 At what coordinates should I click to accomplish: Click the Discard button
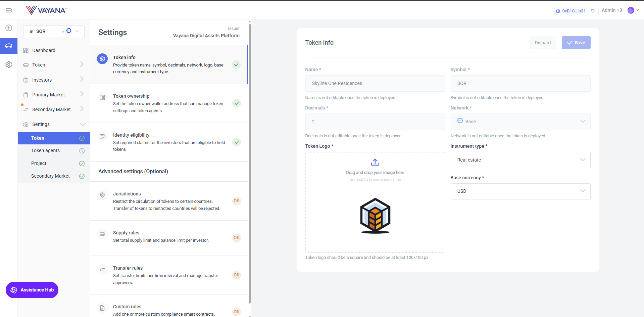(x=542, y=43)
